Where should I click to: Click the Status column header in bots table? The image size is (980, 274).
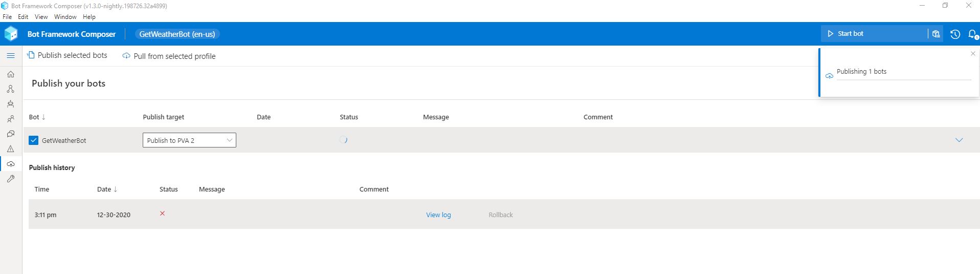pyautogui.click(x=349, y=117)
